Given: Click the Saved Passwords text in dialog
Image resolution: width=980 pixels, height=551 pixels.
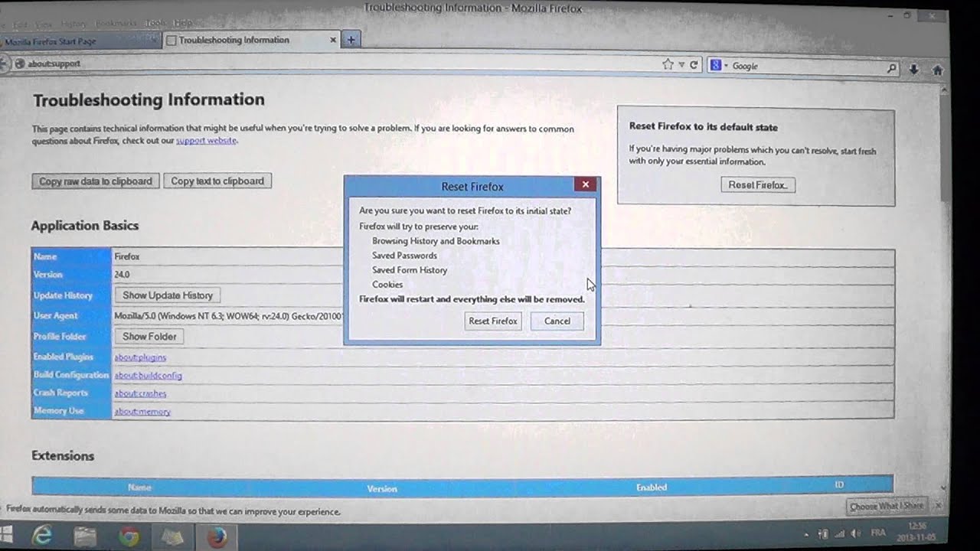Looking at the screenshot, I should pyautogui.click(x=404, y=256).
